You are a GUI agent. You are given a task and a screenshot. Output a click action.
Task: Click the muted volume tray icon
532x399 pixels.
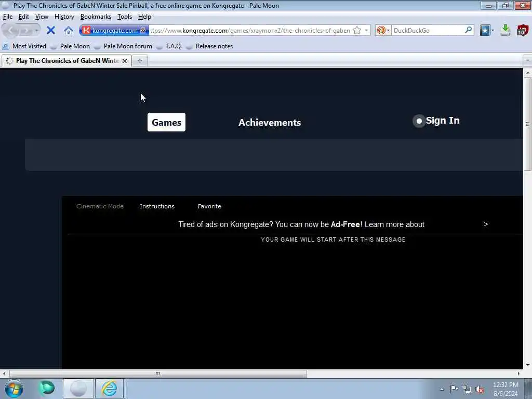pyautogui.click(x=480, y=390)
